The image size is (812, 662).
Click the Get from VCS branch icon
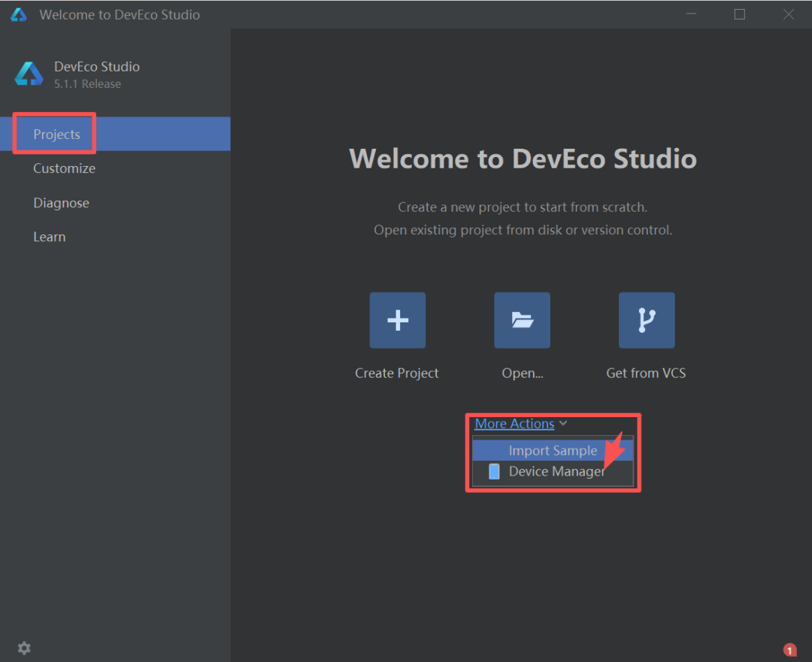point(647,320)
